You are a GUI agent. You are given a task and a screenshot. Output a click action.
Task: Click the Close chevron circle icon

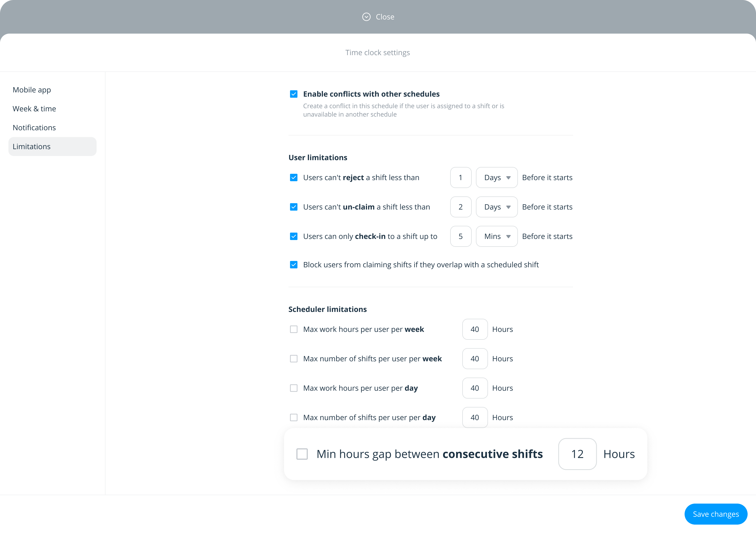[366, 17]
